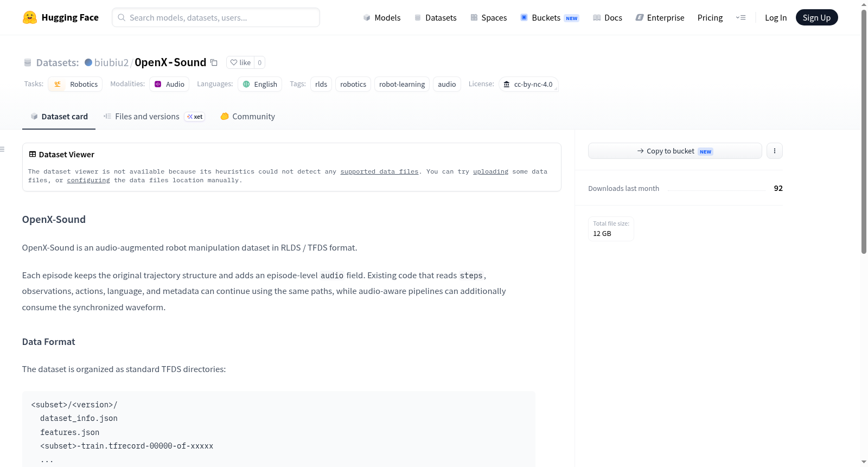The image size is (868, 467).
Task: Toggle the table of contents sidebar icon
Action: click(x=3, y=149)
